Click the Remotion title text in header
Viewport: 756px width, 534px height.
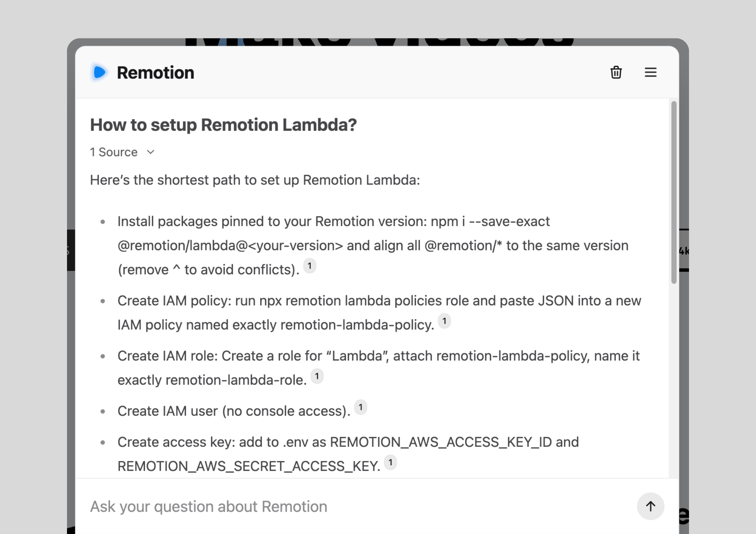pos(155,73)
